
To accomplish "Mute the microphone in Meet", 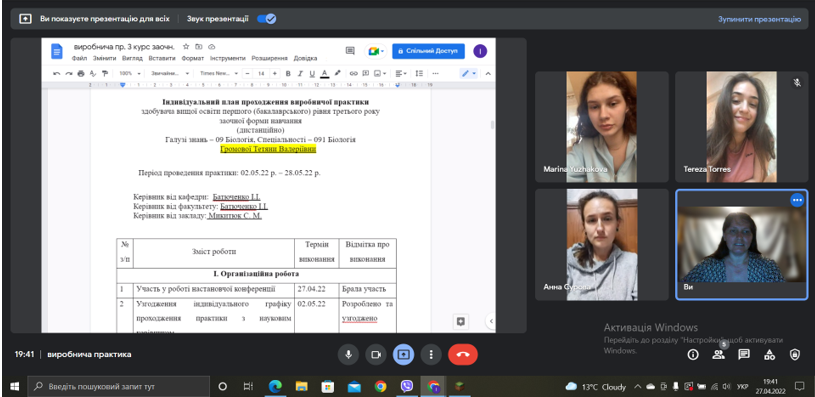I will pos(348,354).
